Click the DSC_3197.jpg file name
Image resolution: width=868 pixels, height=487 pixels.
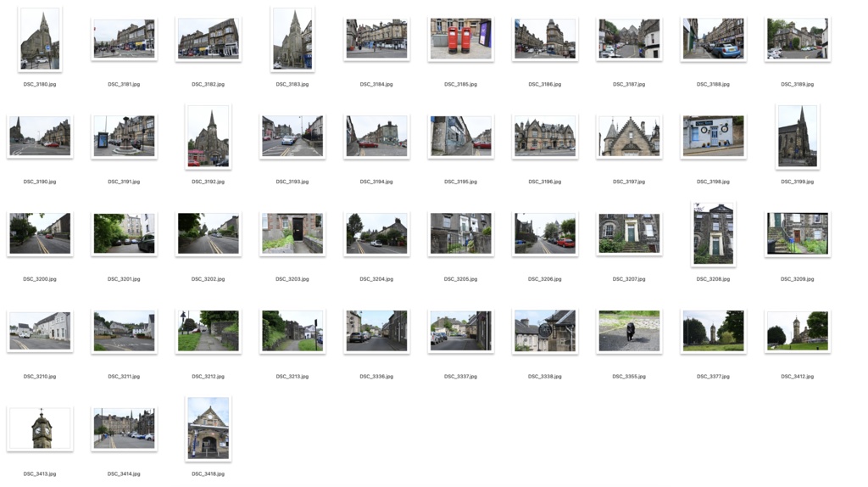click(x=629, y=182)
